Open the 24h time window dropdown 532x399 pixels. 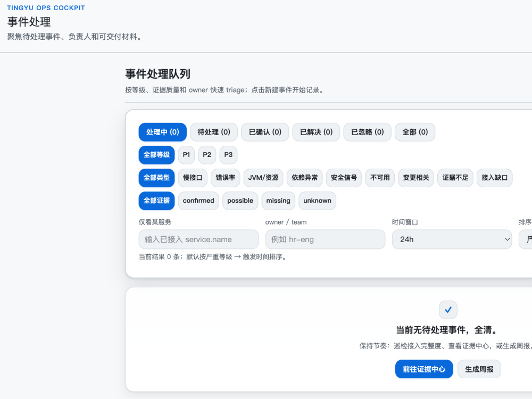pos(452,239)
